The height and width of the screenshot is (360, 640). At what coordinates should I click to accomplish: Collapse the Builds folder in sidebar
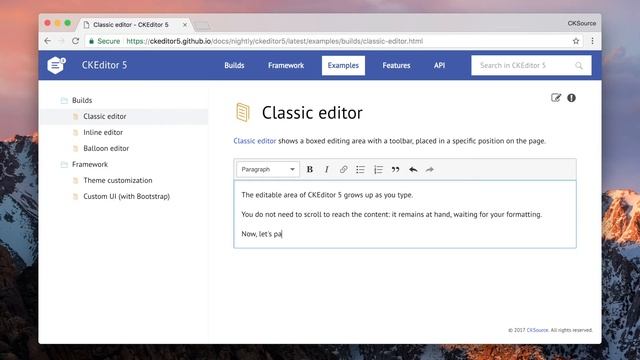pyautogui.click(x=64, y=100)
